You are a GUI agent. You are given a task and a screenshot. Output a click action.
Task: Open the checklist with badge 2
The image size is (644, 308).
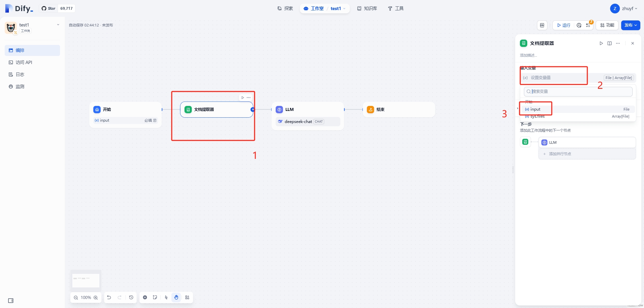coord(588,25)
